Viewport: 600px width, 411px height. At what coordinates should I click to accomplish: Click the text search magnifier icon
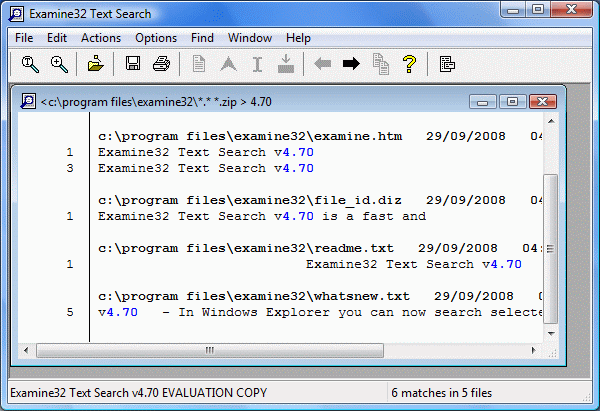(x=30, y=64)
